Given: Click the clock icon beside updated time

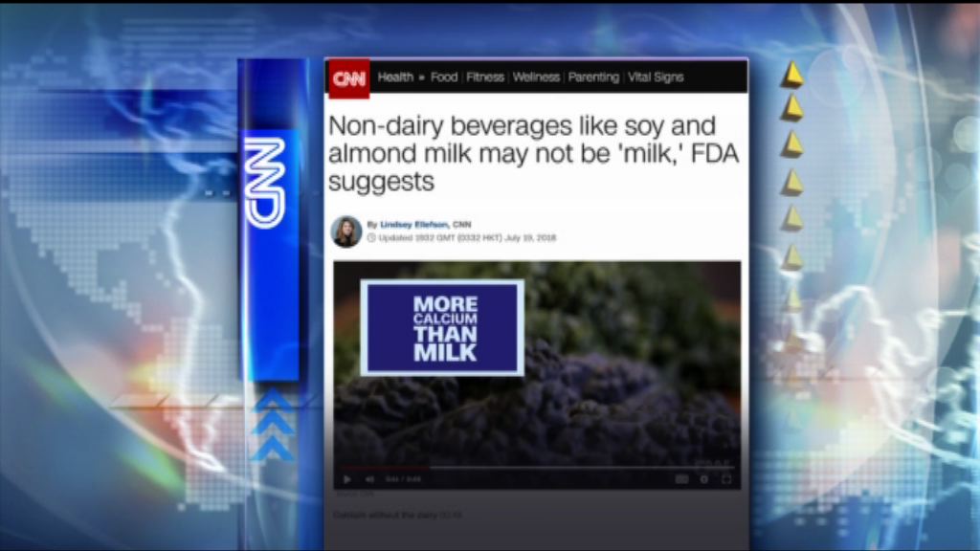Looking at the screenshot, I should click(371, 238).
